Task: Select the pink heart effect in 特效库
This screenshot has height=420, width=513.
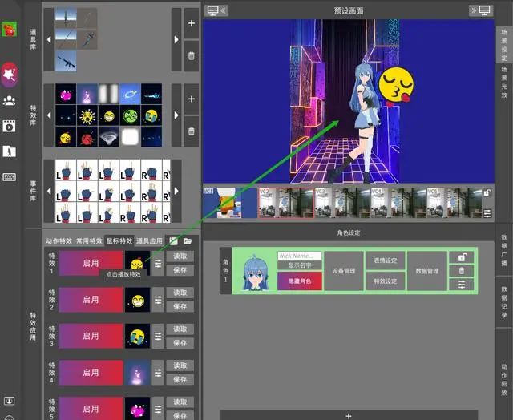Action: 66,95
